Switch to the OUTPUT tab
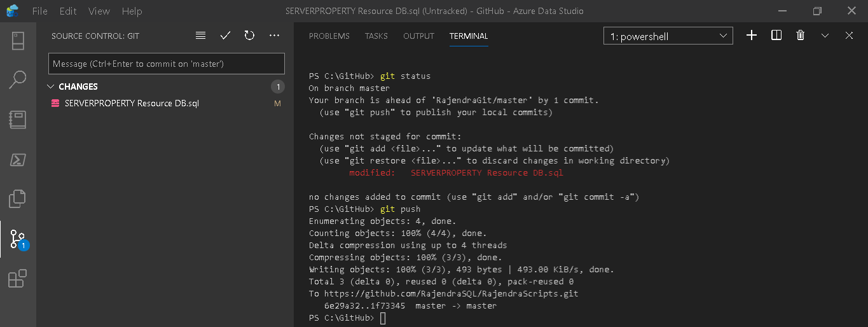This screenshot has height=327, width=868. pos(418,36)
